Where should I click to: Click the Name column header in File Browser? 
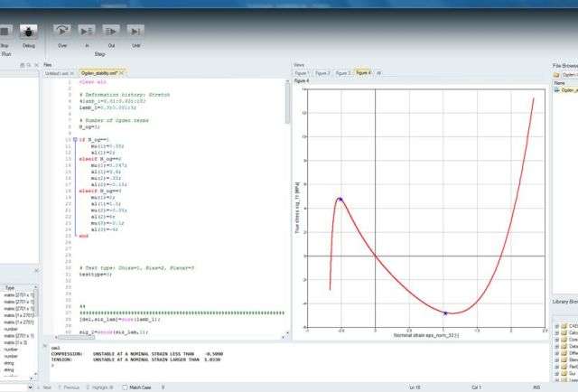(559, 83)
